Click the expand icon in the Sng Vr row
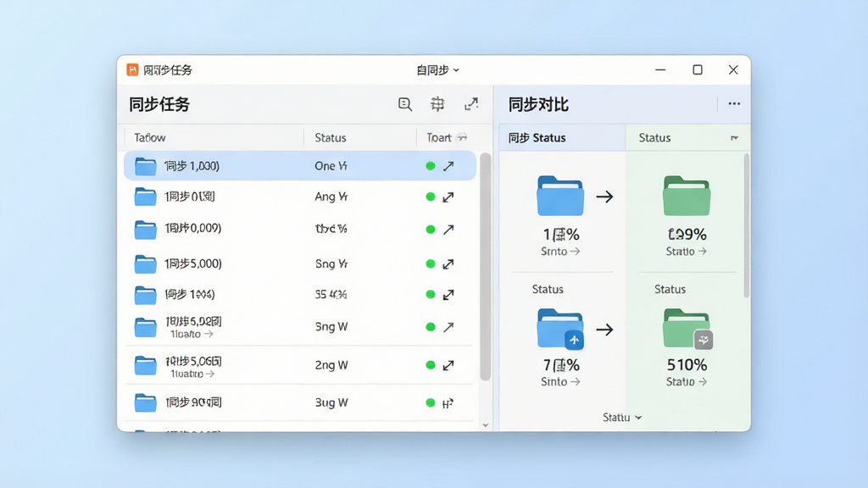The width and height of the screenshot is (868, 488). (x=448, y=264)
